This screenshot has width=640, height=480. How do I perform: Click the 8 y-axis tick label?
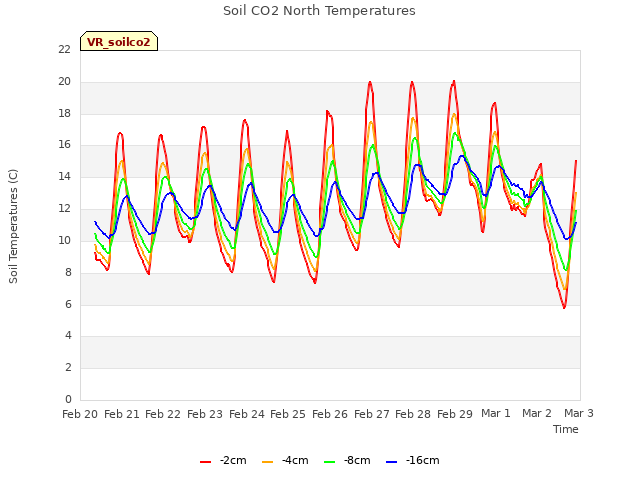coord(68,272)
